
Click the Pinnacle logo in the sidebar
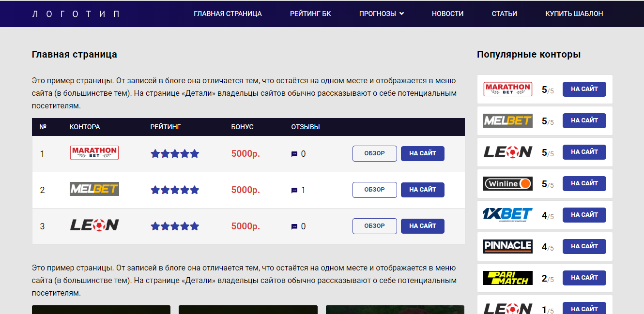507,246
